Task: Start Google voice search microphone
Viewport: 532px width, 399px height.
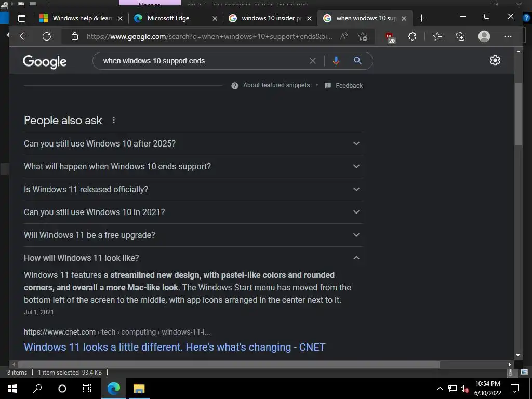Action: 336,61
